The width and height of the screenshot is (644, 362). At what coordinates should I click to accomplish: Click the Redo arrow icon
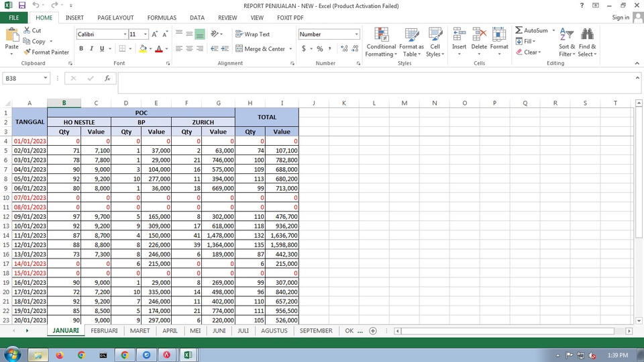point(54,5)
